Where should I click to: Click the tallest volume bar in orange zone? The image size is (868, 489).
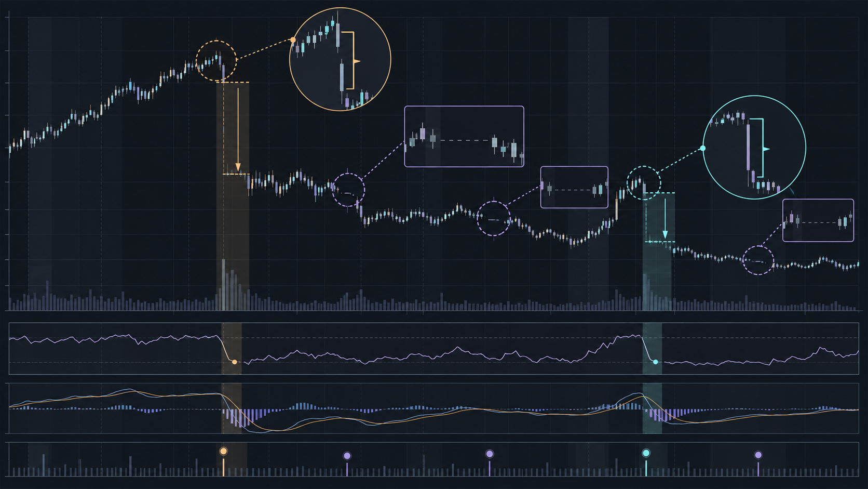tap(223, 285)
